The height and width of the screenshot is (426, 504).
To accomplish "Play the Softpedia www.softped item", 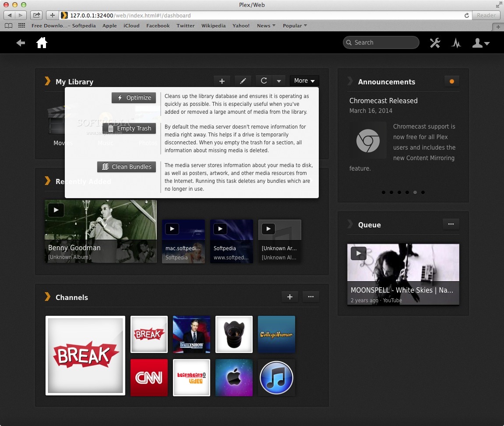I will pos(220,229).
